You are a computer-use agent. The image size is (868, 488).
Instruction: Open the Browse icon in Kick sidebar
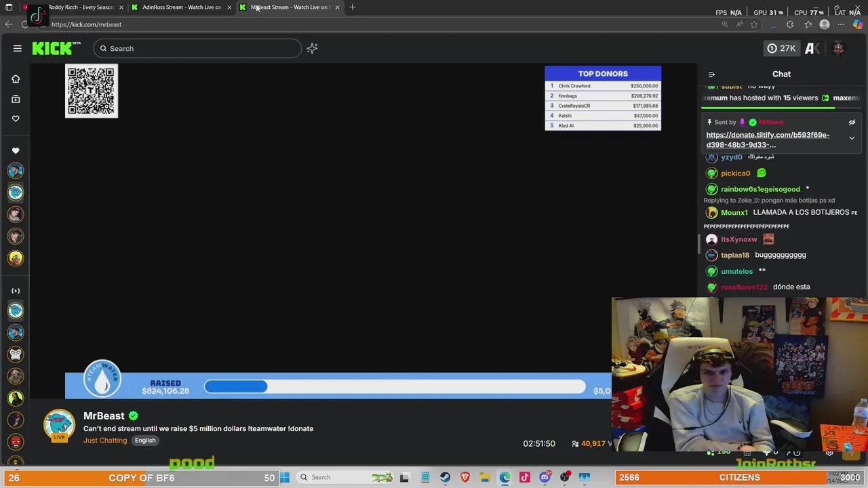click(16, 99)
